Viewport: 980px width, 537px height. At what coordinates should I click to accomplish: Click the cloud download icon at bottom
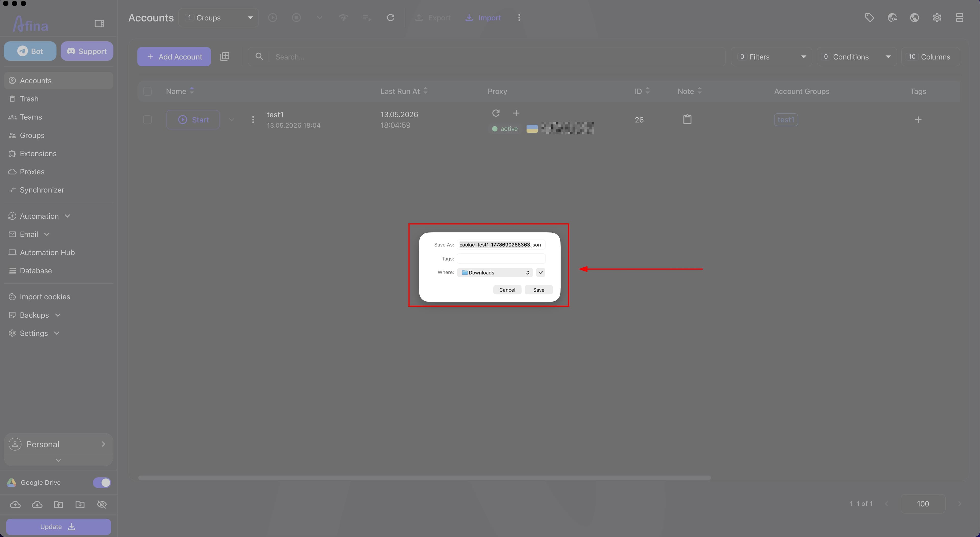pos(37,505)
